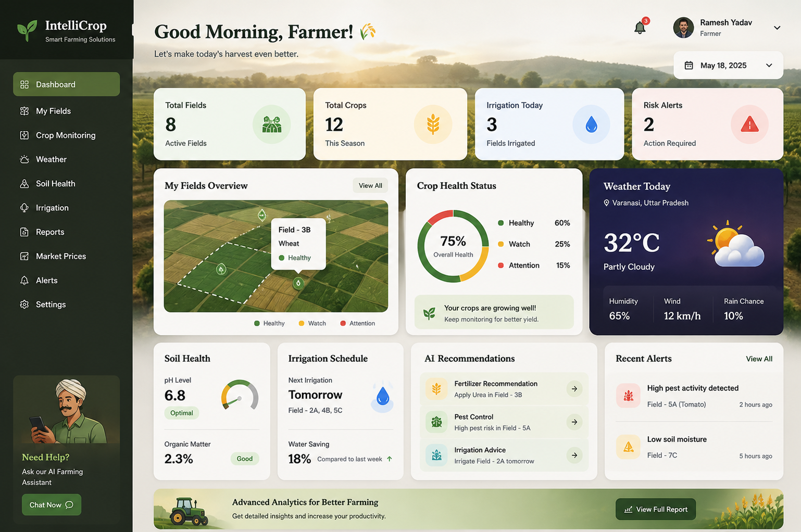The height and width of the screenshot is (532, 801).
Task: Click the Field - 3B Wheat map tooltip
Action: click(x=298, y=244)
